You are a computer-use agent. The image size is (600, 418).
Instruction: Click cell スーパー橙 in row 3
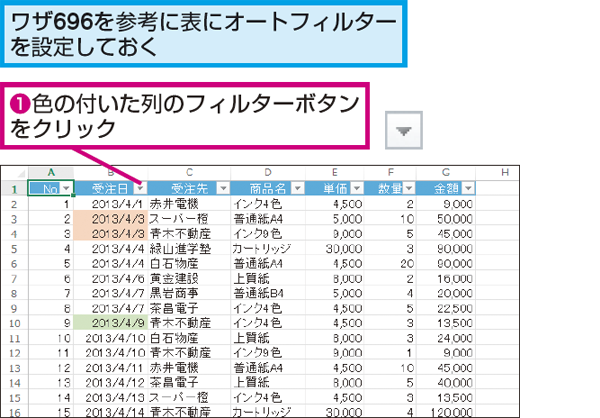coord(189,219)
